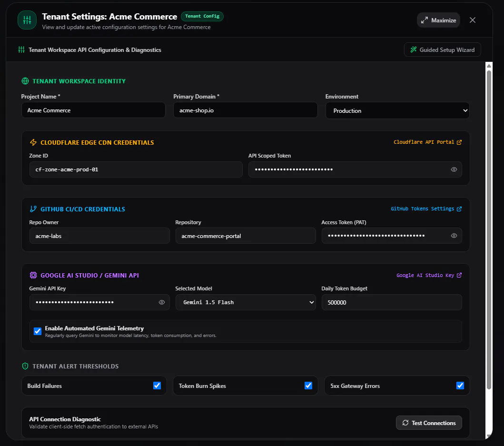Screen dimensions: 504x446
Task: Click the Gemini API Key password field
Action: 99,302
